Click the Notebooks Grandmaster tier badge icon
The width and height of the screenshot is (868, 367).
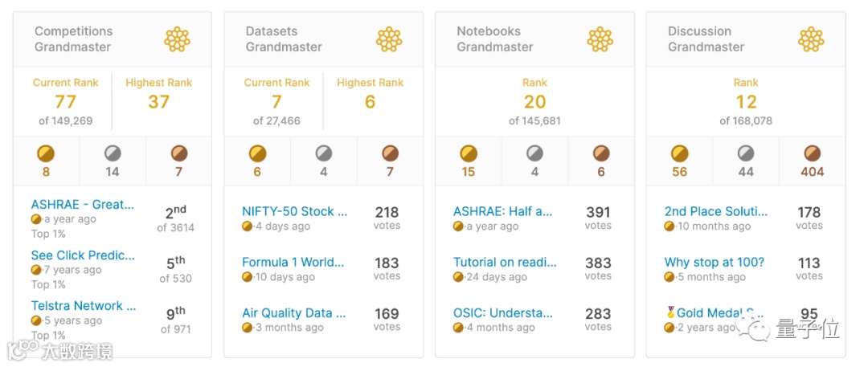pyautogui.click(x=600, y=39)
